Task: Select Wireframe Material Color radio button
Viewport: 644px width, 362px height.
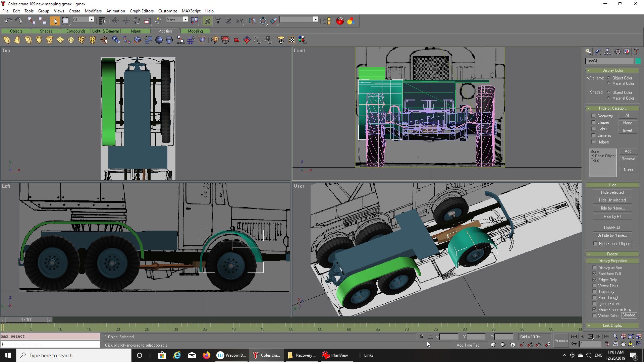Action: pos(608,83)
